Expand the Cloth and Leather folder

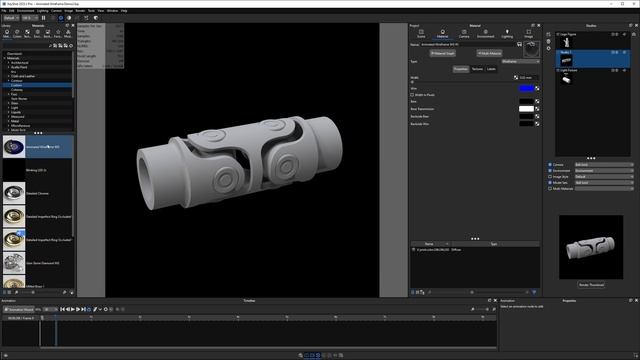(x=9, y=76)
